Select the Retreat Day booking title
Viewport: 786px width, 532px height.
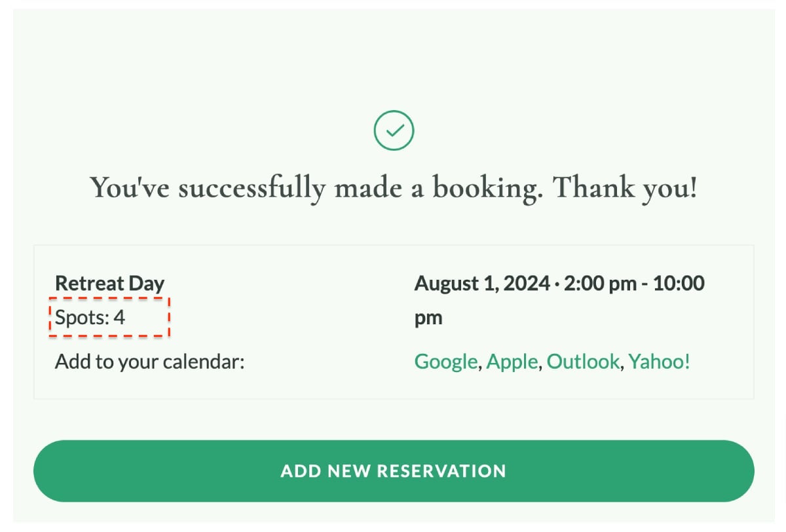[x=109, y=284]
